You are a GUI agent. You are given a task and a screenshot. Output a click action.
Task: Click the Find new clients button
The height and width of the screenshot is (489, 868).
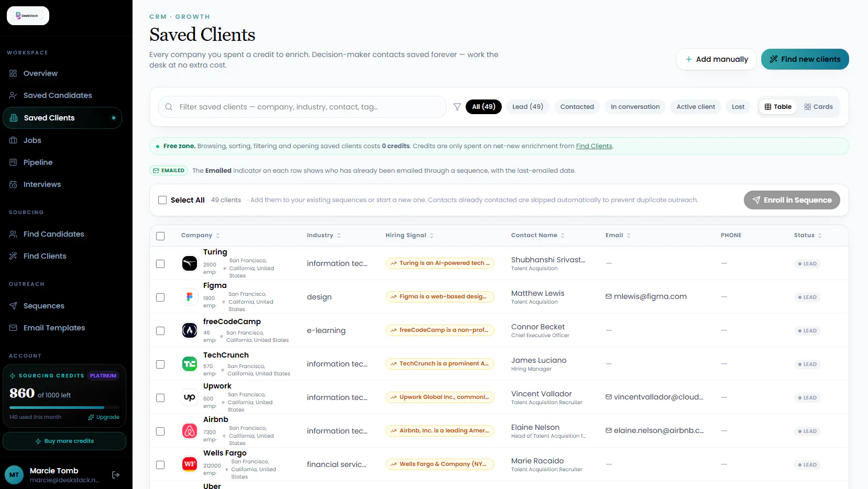pos(805,59)
